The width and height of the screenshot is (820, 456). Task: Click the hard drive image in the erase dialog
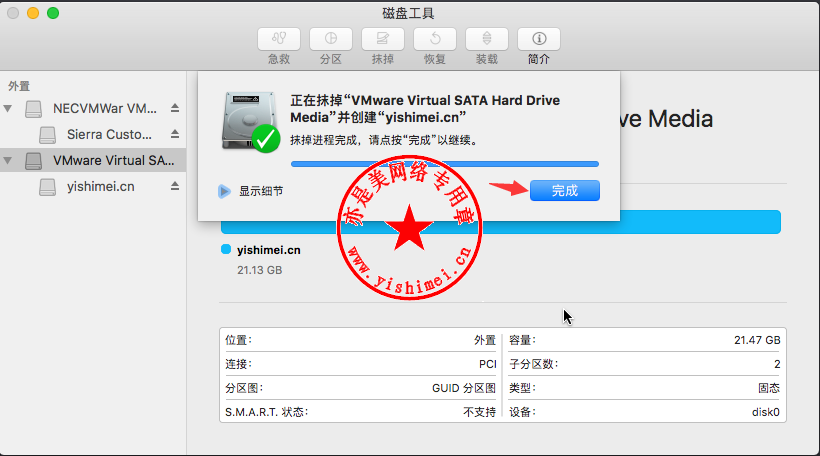pyautogui.click(x=250, y=121)
